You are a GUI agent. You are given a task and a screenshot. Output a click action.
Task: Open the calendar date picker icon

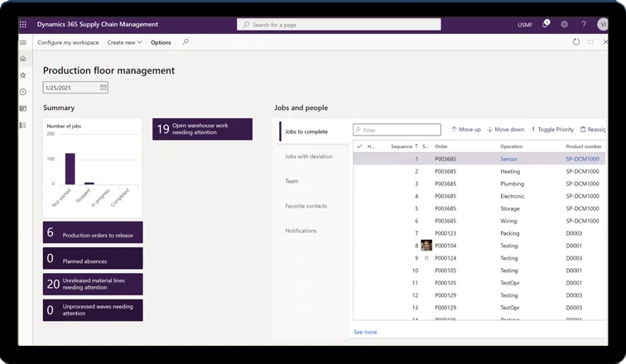104,87
